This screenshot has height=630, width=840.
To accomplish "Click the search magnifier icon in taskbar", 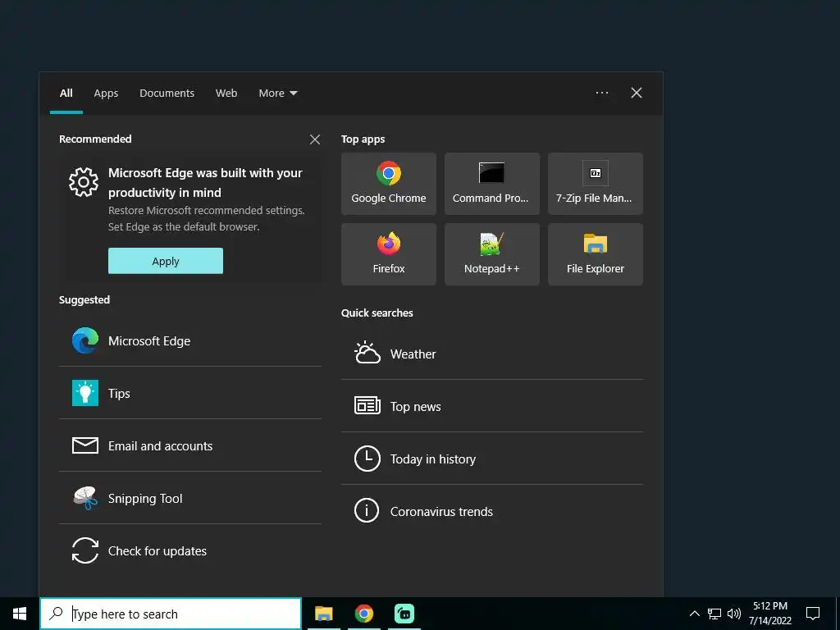I will (56, 614).
